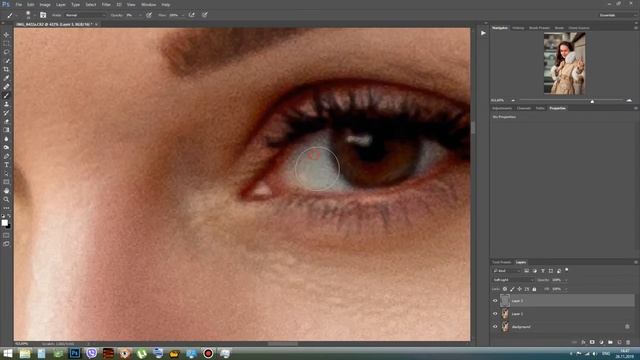Image resolution: width=640 pixels, height=360 pixels.
Task: Select the Eraser tool
Action: click(6, 121)
